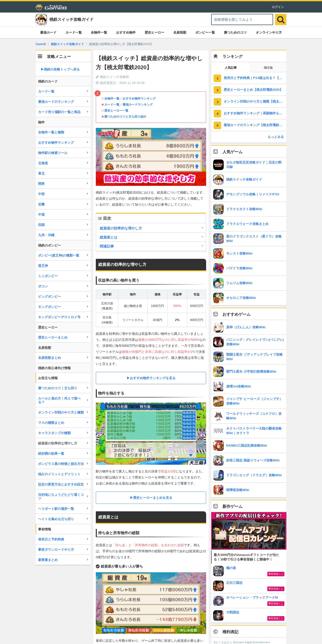Open the 宮島 monopoly screenshot image
322x644 pixels.
coord(151,434)
